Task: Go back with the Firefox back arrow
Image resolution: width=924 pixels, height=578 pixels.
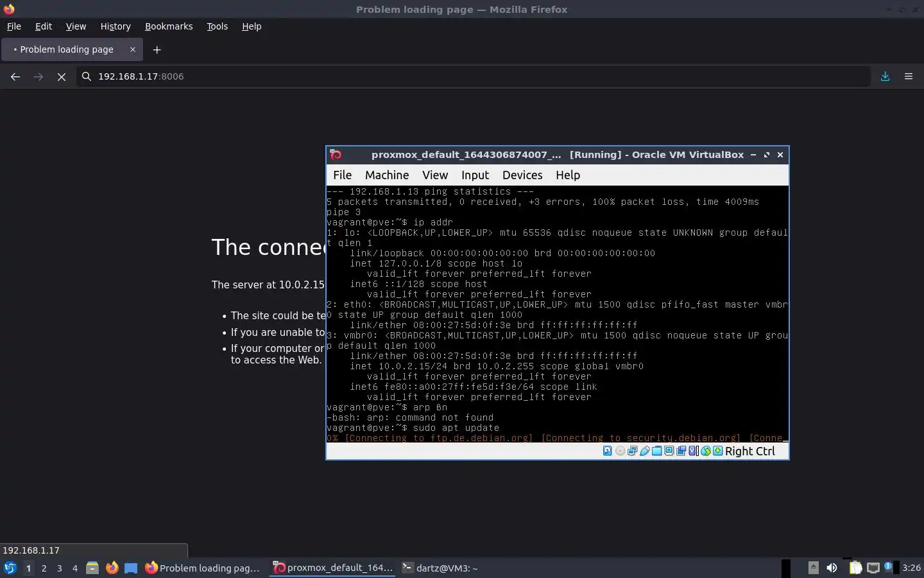Action: (15, 76)
